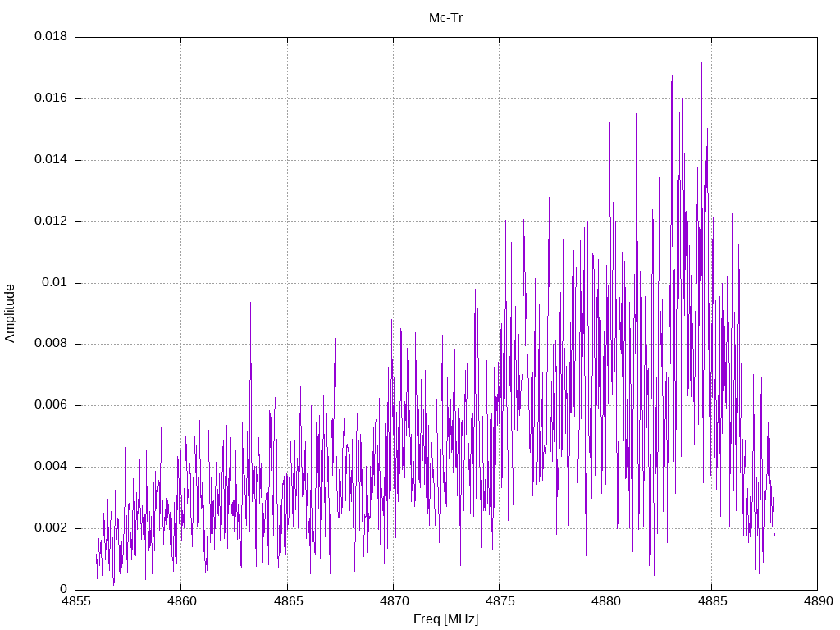Click y-axis tick value 0.006
Viewport: 840px width, 630px height.
pos(51,405)
